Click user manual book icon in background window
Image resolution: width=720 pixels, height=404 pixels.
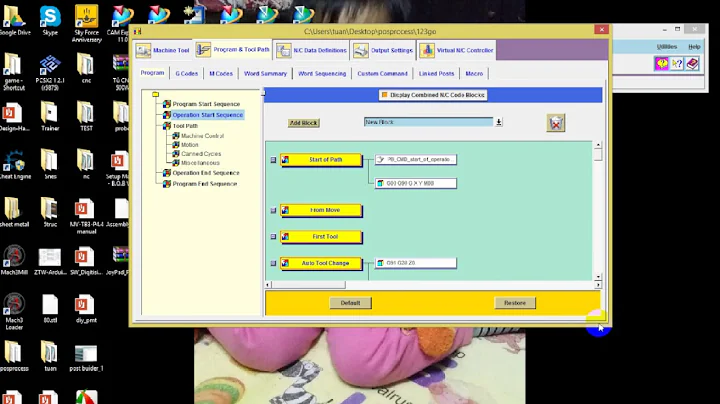click(x=692, y=63)
